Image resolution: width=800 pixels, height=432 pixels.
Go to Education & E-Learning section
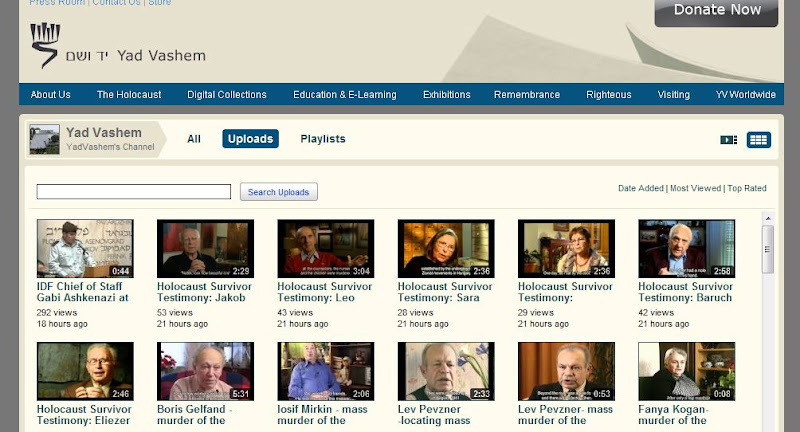[344, 95]
